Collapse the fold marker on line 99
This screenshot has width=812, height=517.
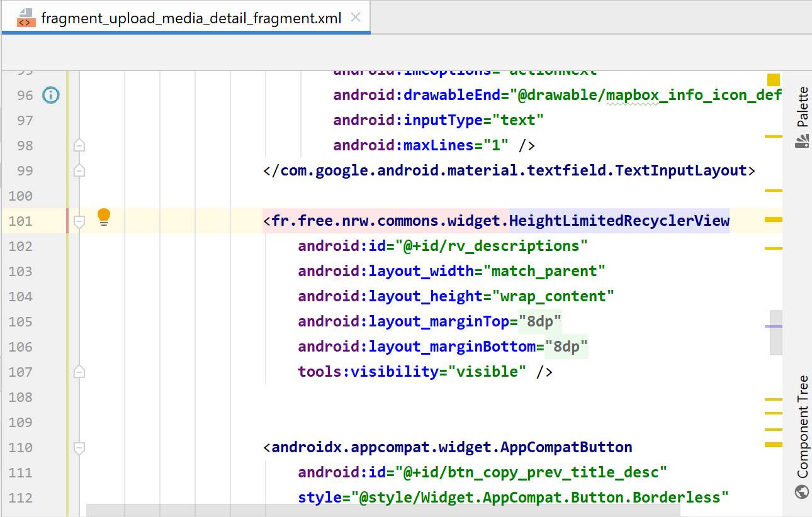point(79,170)
